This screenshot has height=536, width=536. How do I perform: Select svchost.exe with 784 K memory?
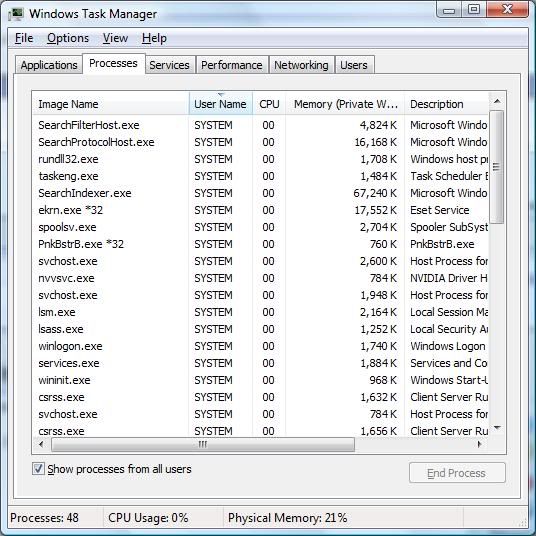point(260,414)
